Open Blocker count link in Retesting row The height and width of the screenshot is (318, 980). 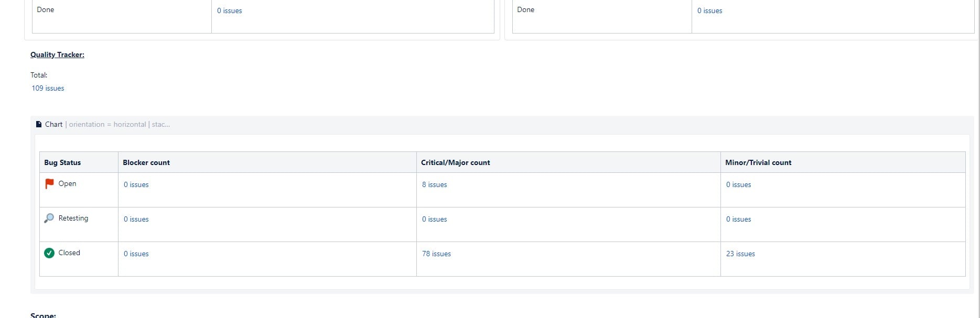pyautogui.click(x=136, y=219)
